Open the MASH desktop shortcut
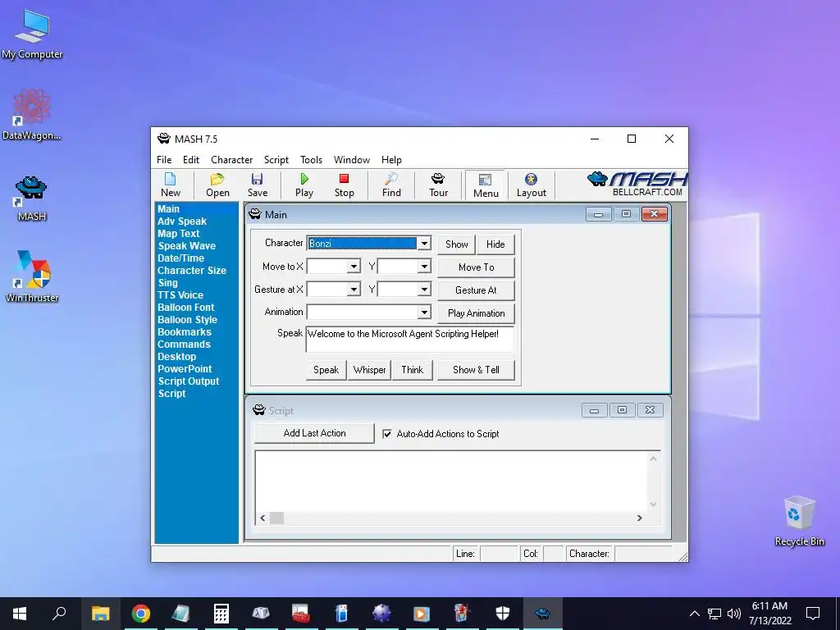The image size is (840, 630). click(x=32, y=198)
